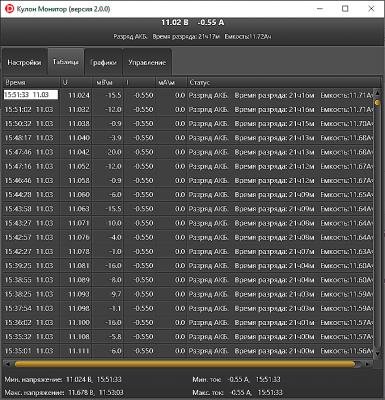
Task: Select the row with time 15:43:58
Action: click(188, 209)
